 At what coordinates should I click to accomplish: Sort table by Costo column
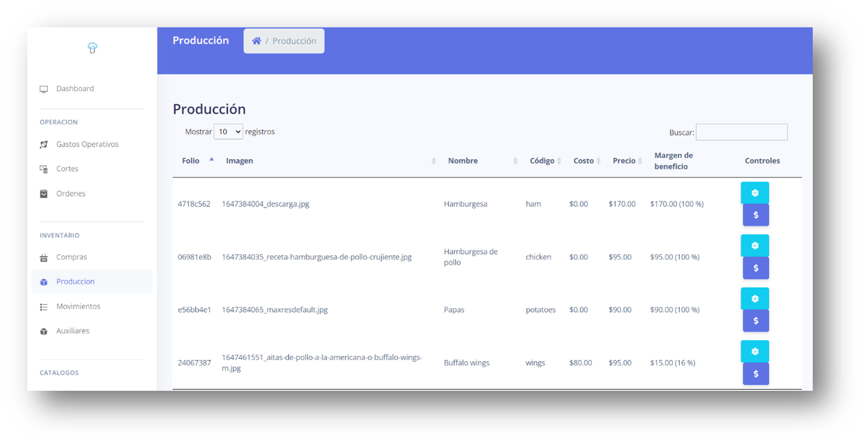point(584,161)
